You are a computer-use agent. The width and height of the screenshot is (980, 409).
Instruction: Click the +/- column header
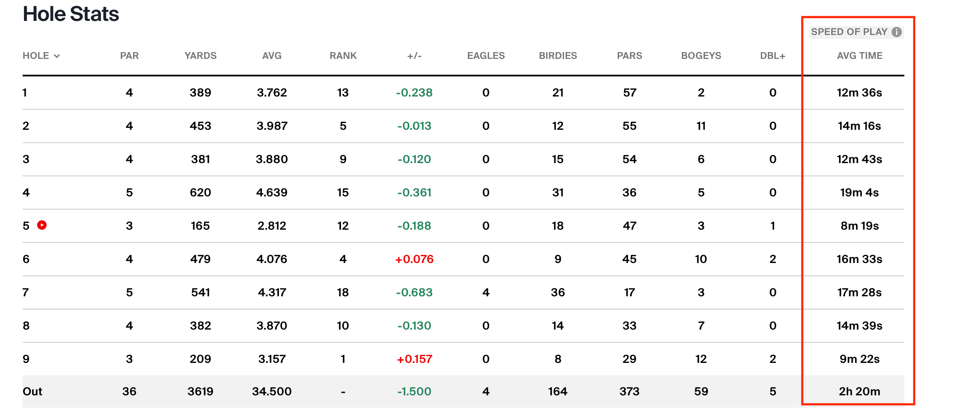414,56
